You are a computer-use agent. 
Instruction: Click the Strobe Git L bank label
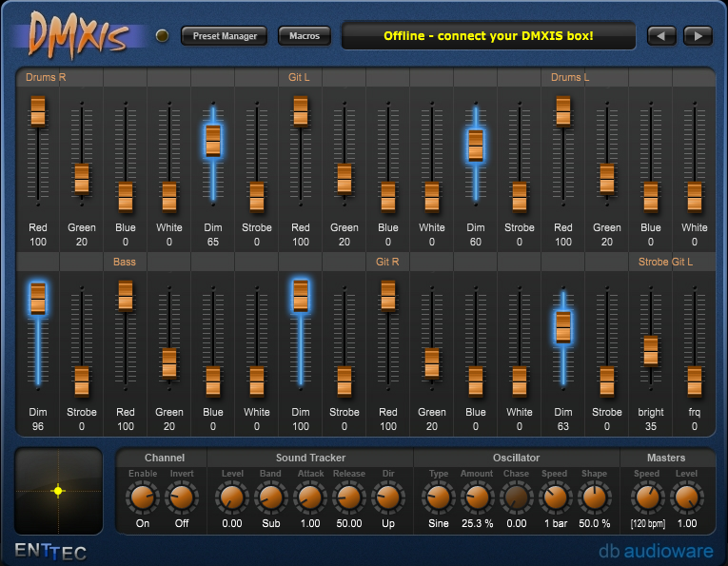(x=665, y=262)
